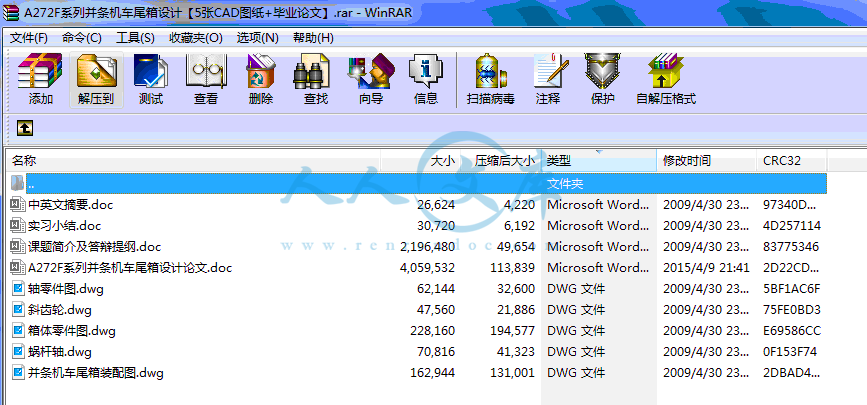The image size is (867, 405).
Task: Sort by 名称 column header
Action: pos(192,161)
